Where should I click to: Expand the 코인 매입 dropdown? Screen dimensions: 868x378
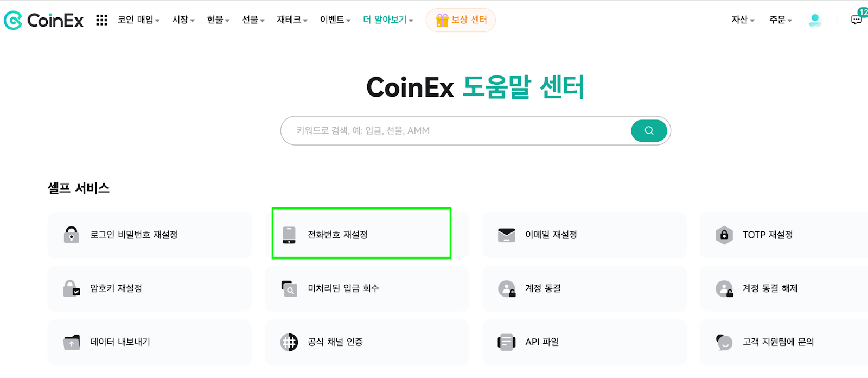[139, 20]
